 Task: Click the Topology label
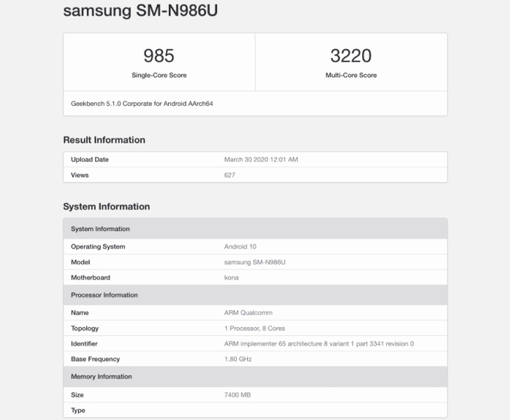[x=85, y=328]
